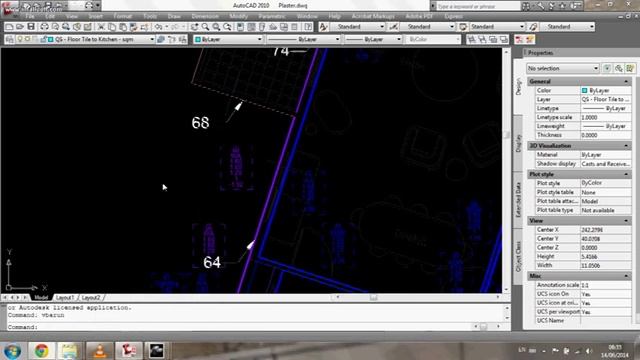Click the keyword search box in title bar

478,6
